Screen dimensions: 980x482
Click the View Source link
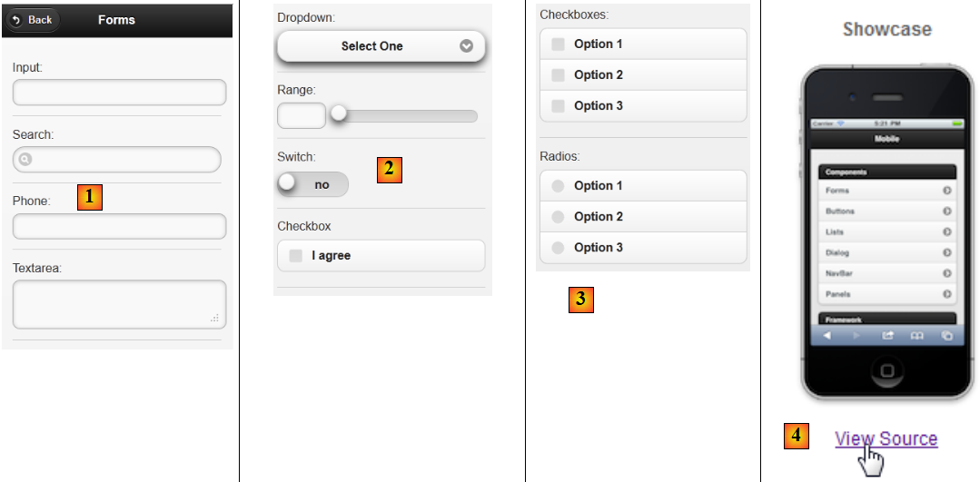pos(886,439)
